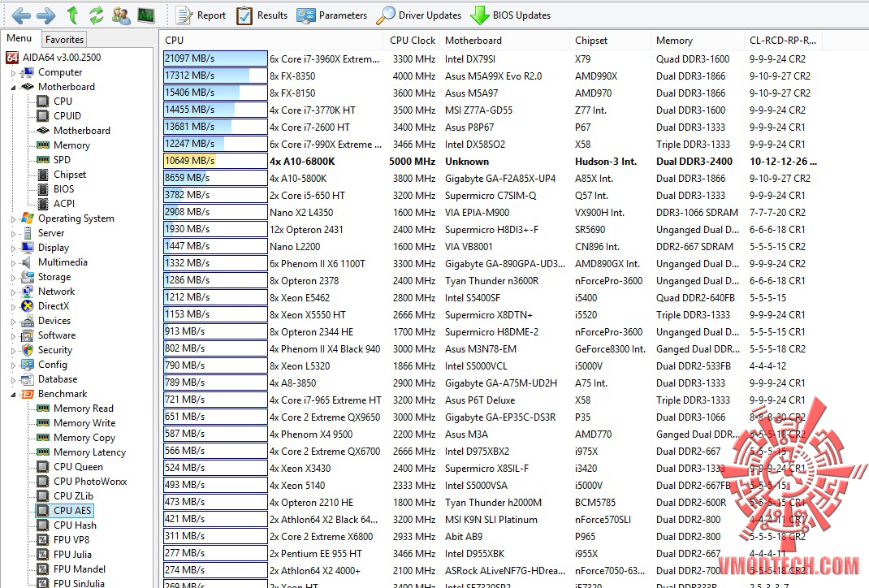Open Memory under Motherboard
Image resolution: width=869 pixels, height=588 pixels.
pos(63,145)
